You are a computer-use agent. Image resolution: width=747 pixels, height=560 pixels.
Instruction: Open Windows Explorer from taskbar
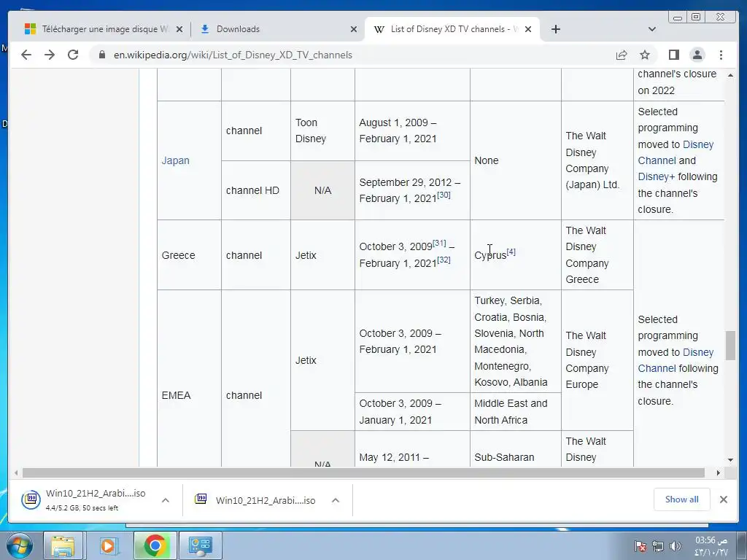click(63, 545)
